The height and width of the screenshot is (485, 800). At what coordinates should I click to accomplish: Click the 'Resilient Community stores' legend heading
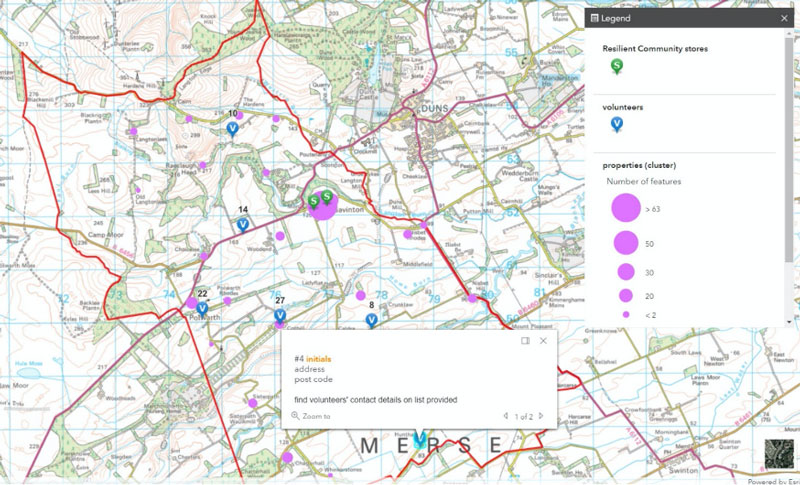click(654, 49)
